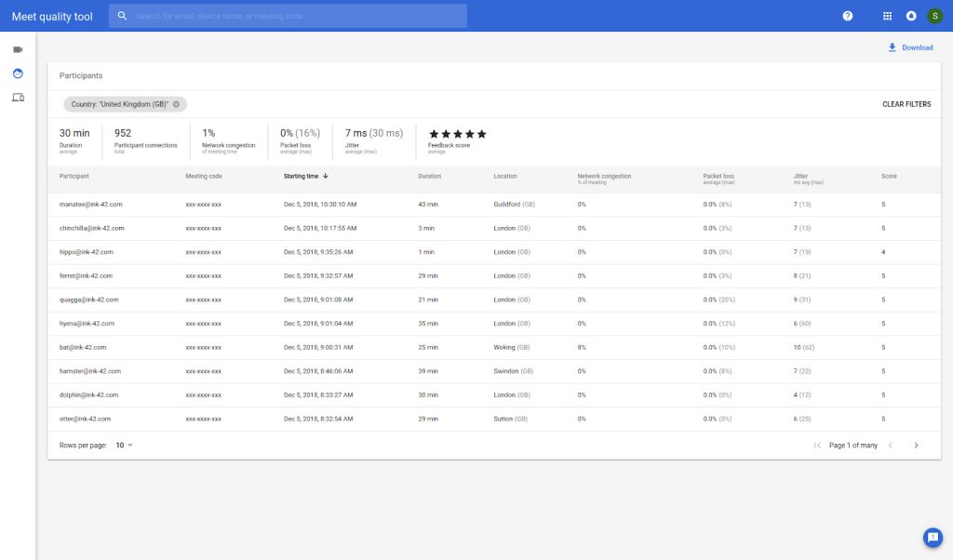Sort by the Starting time column header
Screen dimensions: 953x560
point(301,176)
